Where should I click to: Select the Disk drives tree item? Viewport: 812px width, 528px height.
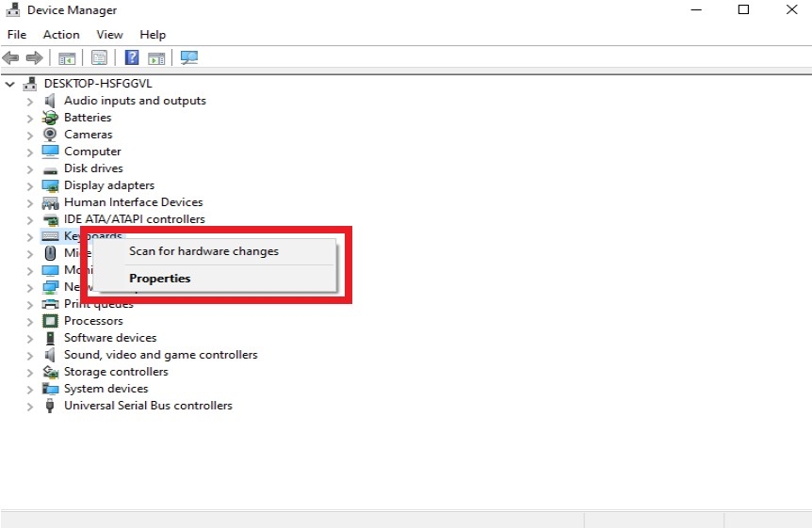[93, 168]
